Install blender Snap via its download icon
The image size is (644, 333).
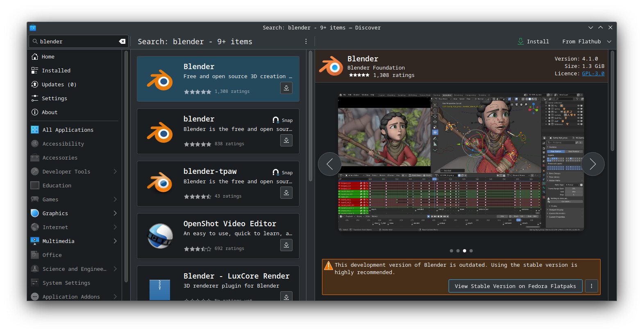(x=286, y=140)
